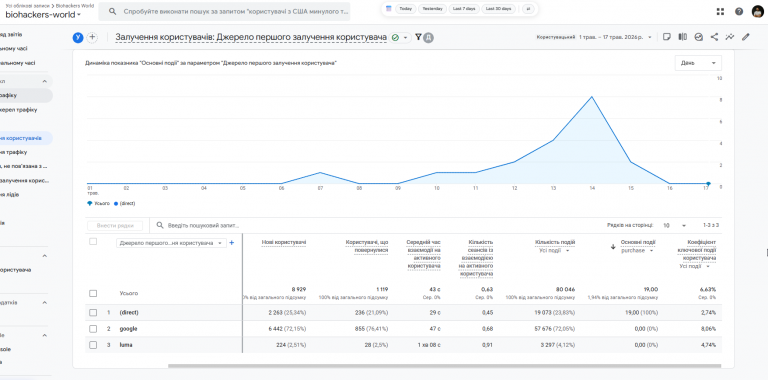Toggle the '(direct)' legend dot
This screenshot has width=768, height=380.
coord(116,203)
